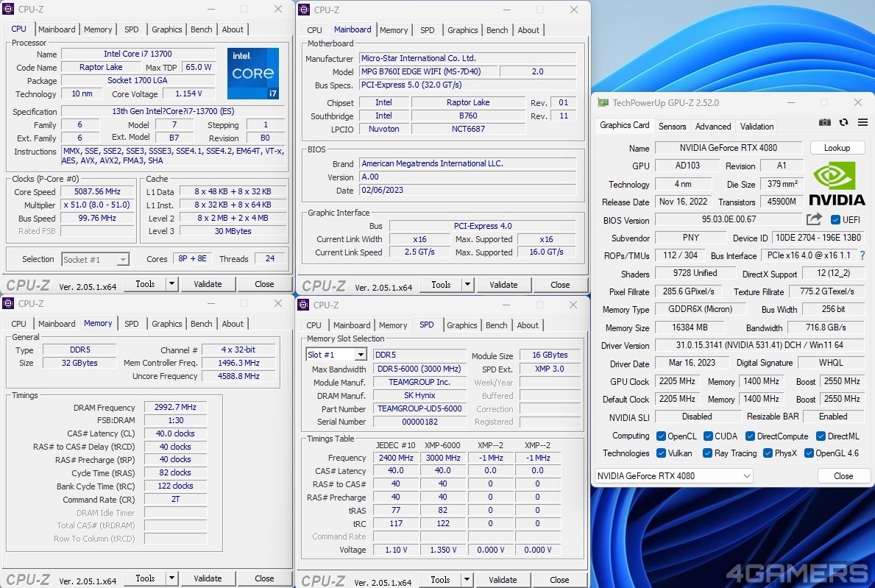Toggle Vulkan checkbox
The height and width of the screenshot is (588, 875).
662,453
